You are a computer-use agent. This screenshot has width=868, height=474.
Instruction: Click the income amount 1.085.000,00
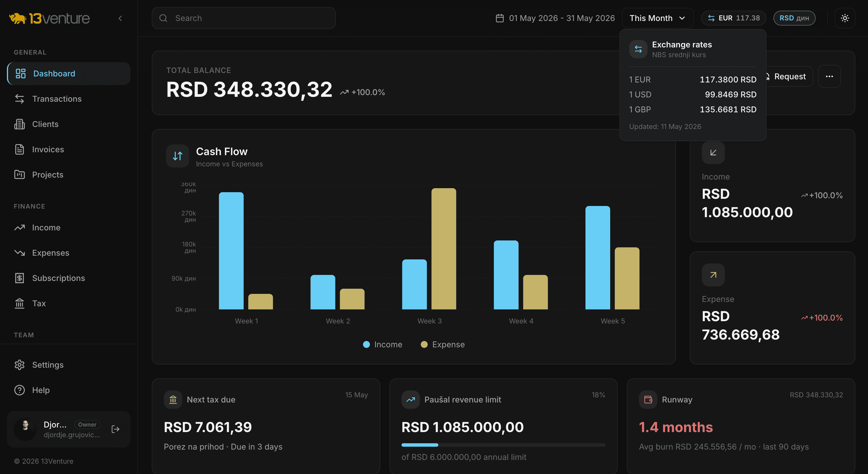coord(747,212)
